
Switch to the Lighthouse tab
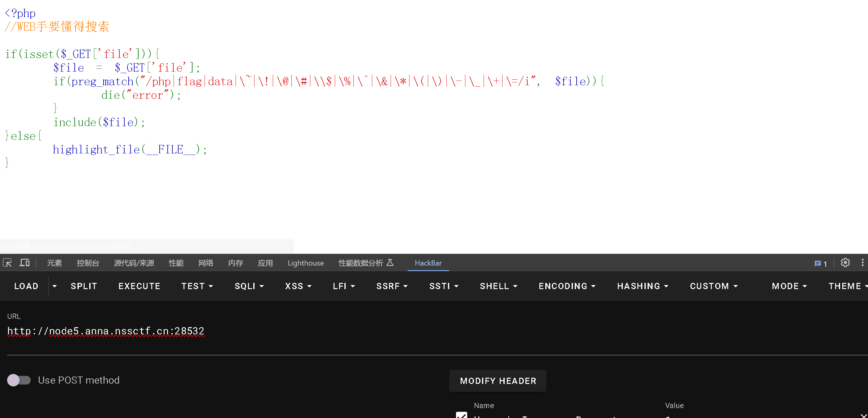click(x=305, y=263)
